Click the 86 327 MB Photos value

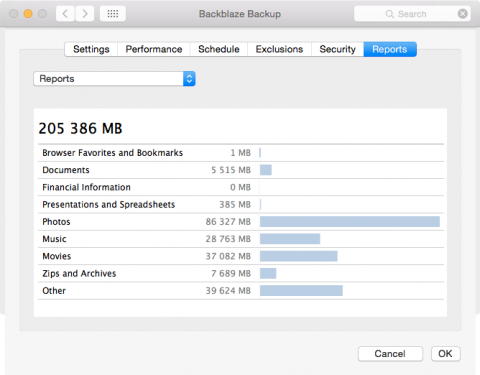click(228, 222)
